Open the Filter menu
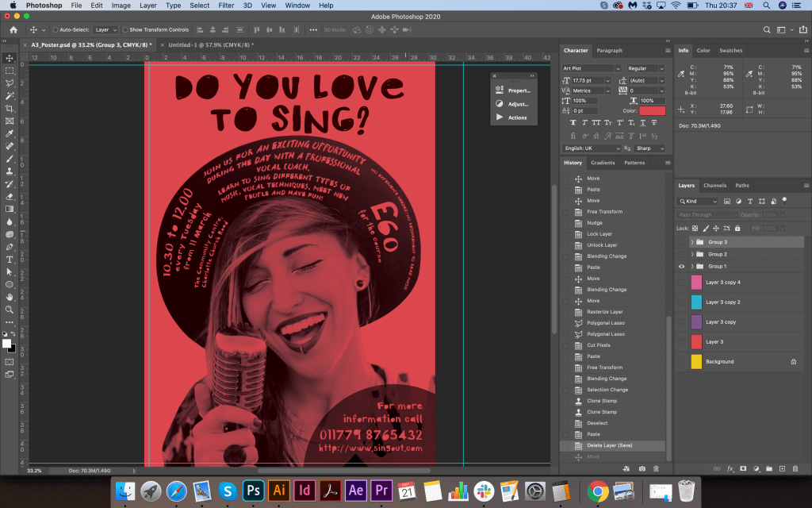This screenshot has width=812, height=508. [226, 6]
